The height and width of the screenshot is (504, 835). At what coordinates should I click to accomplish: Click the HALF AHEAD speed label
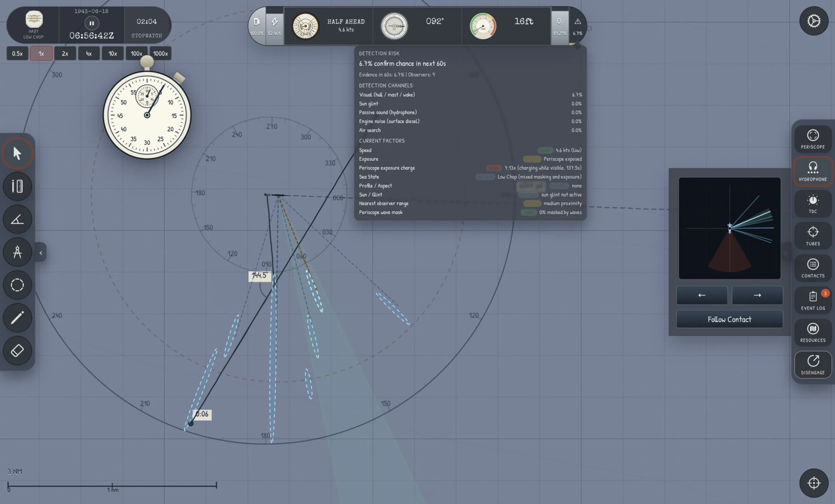(346, 22)
